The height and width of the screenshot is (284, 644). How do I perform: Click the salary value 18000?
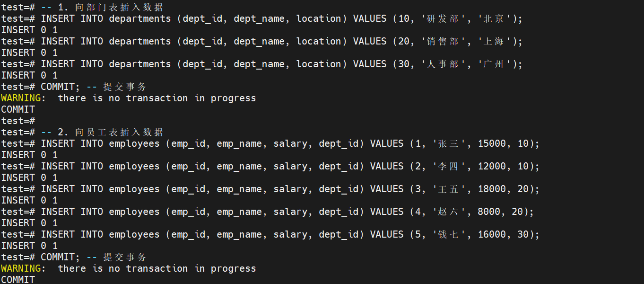(x=492, y=189)
